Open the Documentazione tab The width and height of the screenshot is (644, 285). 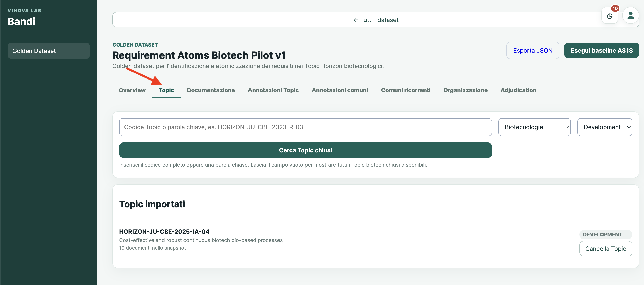pyautogui.click(x=211, y=90)
